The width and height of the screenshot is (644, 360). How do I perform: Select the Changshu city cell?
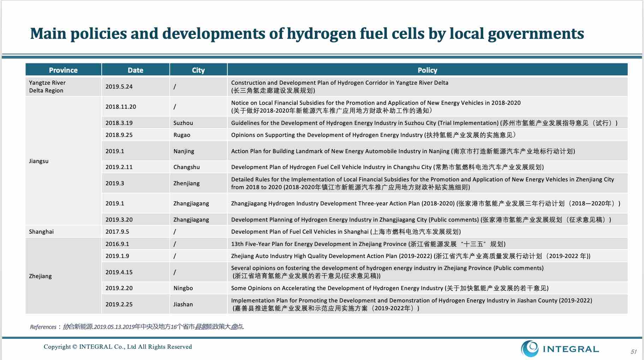tap(198, 167)
